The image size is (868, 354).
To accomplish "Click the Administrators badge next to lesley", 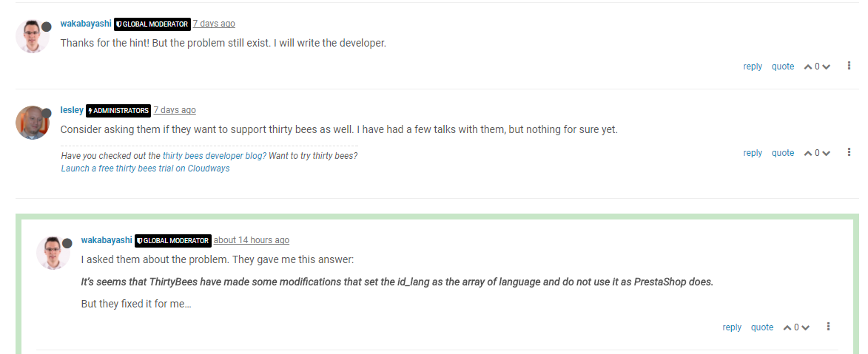I will coord(118,111).
